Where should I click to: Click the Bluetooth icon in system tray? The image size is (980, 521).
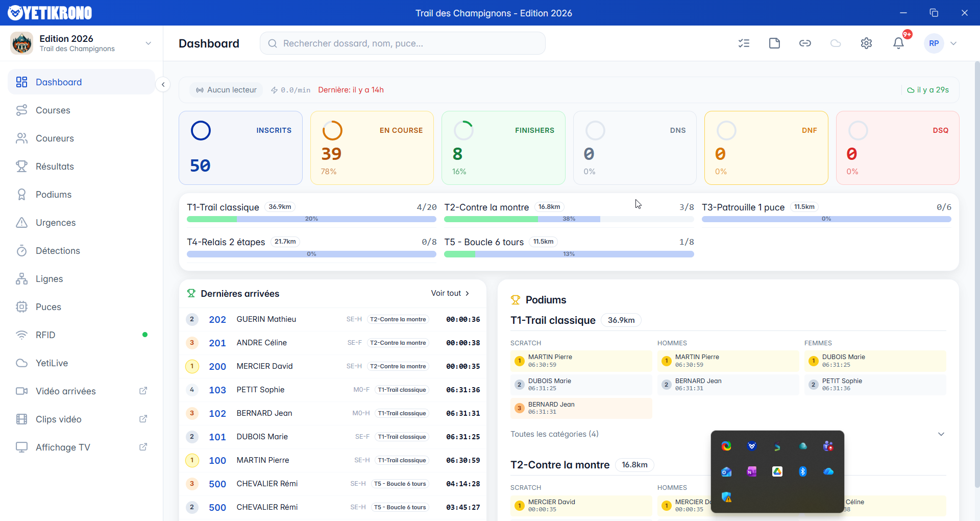(x=802, y=471)
